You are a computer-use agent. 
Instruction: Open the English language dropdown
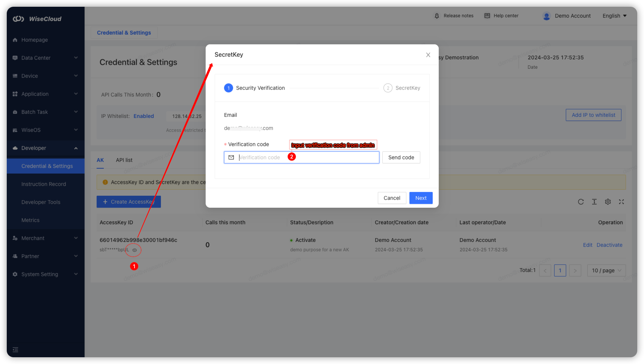click(614, 16)
